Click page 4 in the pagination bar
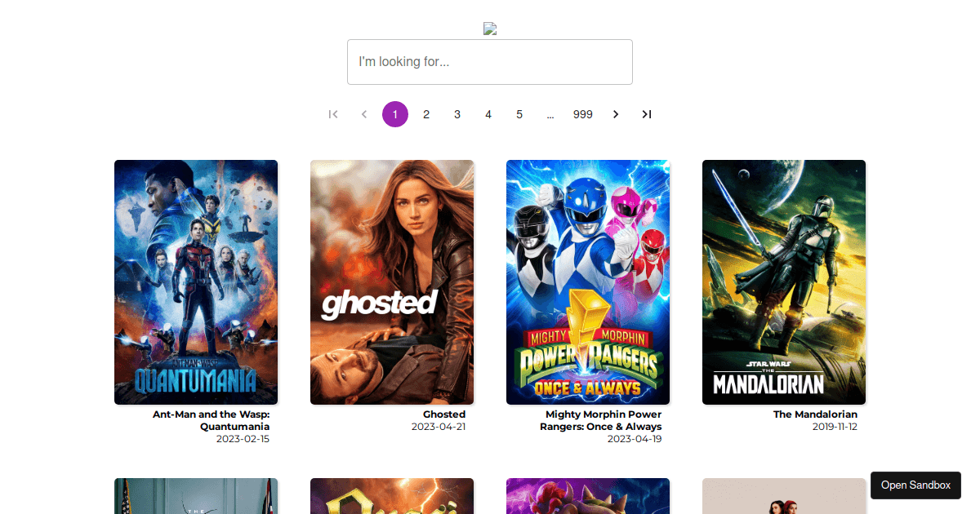Screen dimensions: 980x514 coord(488,114)
